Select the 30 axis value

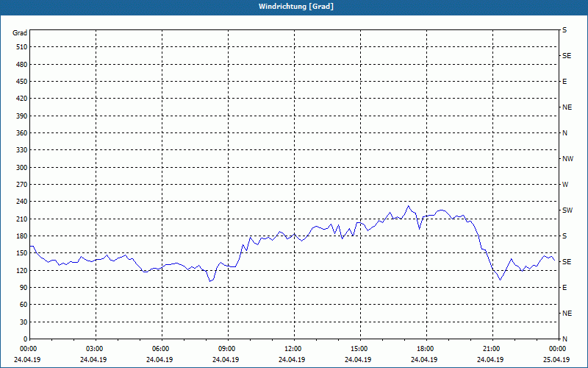point(24,322)
